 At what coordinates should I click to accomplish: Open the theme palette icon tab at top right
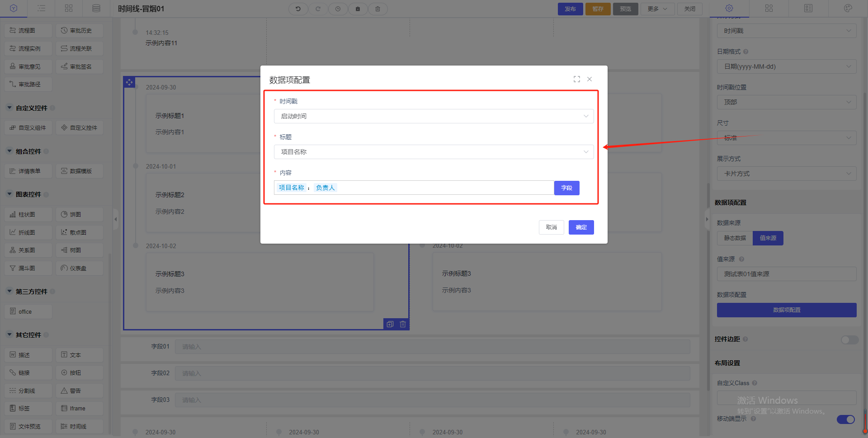[848, 8]
